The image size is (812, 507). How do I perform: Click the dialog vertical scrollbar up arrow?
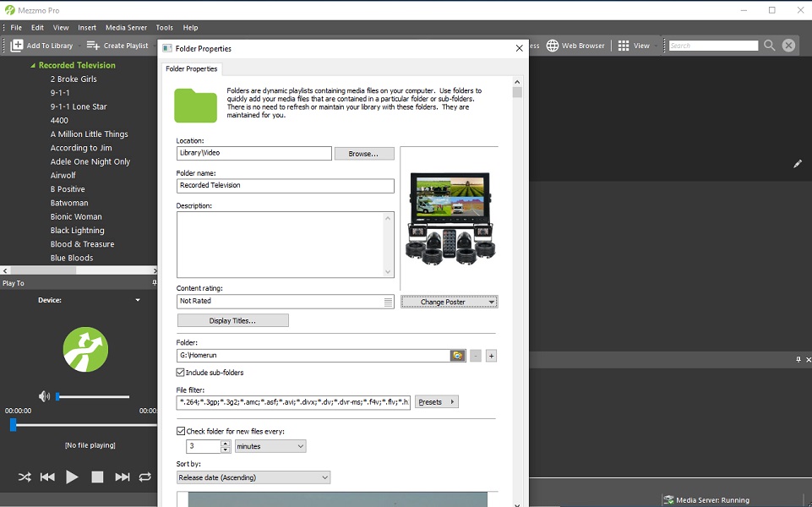coord(517,82)
